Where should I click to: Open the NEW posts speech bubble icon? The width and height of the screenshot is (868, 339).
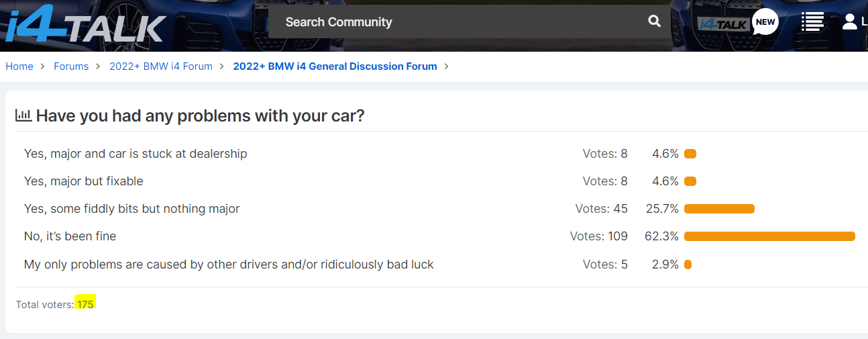[x=765, y=21]
